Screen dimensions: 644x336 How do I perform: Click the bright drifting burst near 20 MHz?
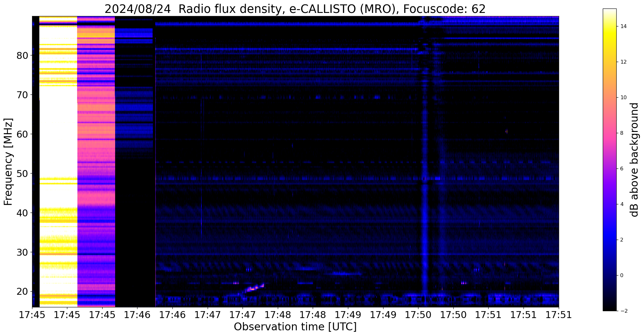pyautogui.click(x=255, y=288)
